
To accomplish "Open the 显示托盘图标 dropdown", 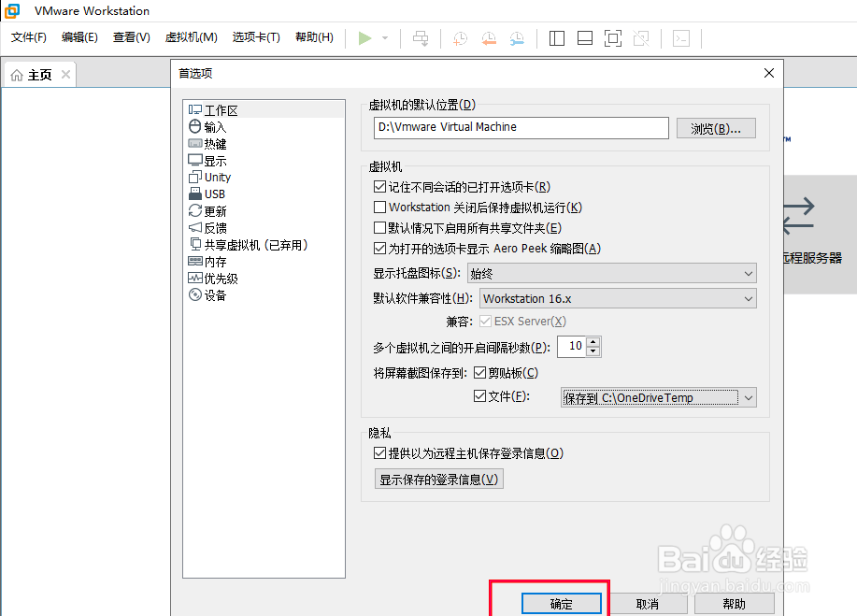I will point(612,273).
